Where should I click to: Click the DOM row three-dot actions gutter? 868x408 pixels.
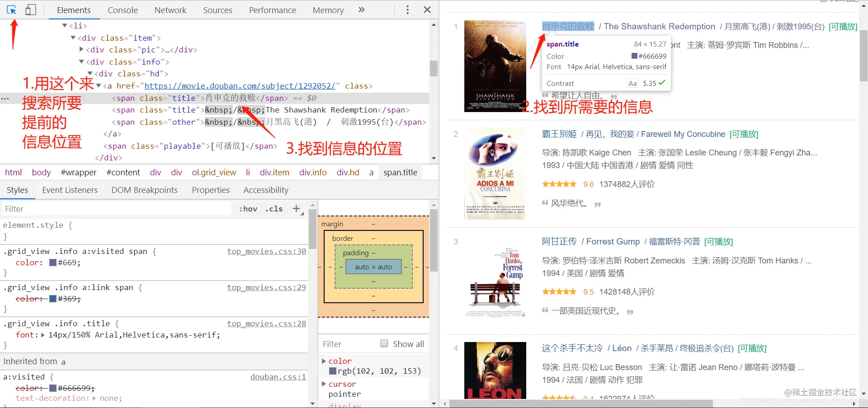(x=5, y=98)
